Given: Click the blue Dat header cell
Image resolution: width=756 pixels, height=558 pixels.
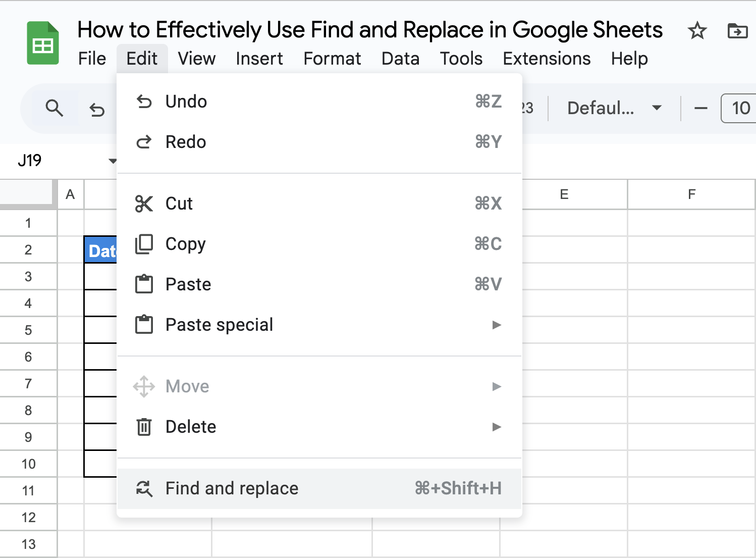Looking at the screenshot, I should (101, 250).
